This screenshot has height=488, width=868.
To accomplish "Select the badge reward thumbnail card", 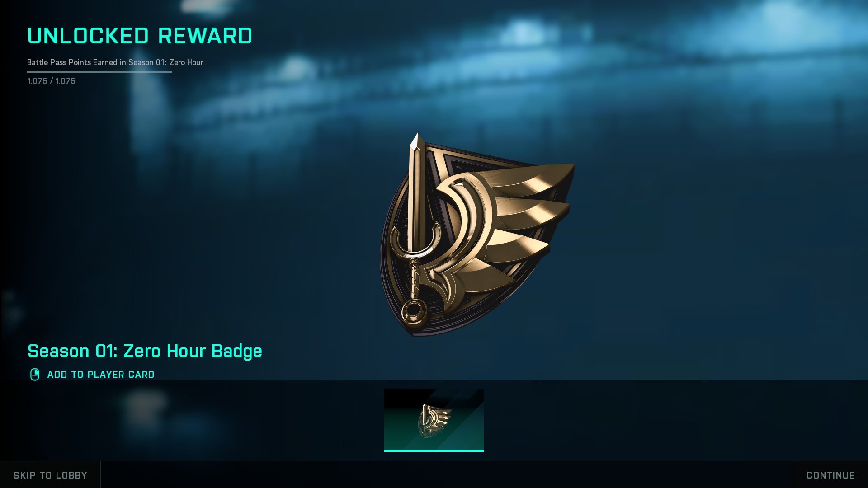I will click(x=434, y=420).
